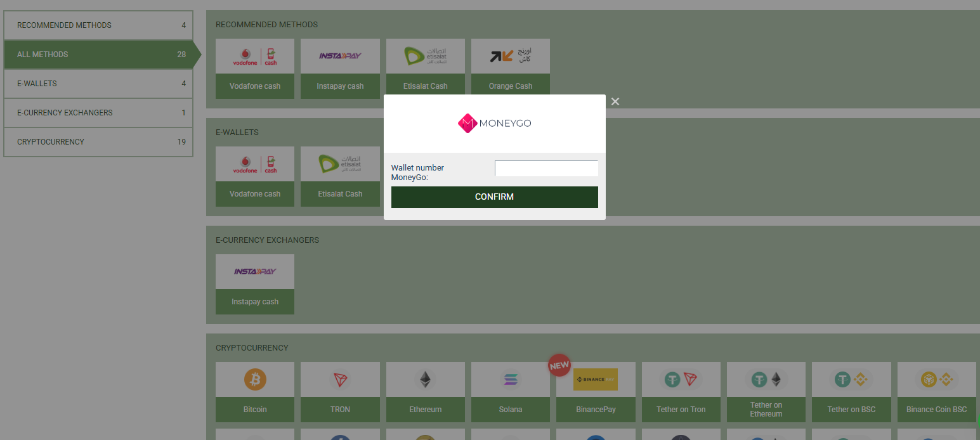Screen dimensions: 980x440
Task: Choose the TRON payment icon
Action: pyautogui.click(x=340, y=380)
